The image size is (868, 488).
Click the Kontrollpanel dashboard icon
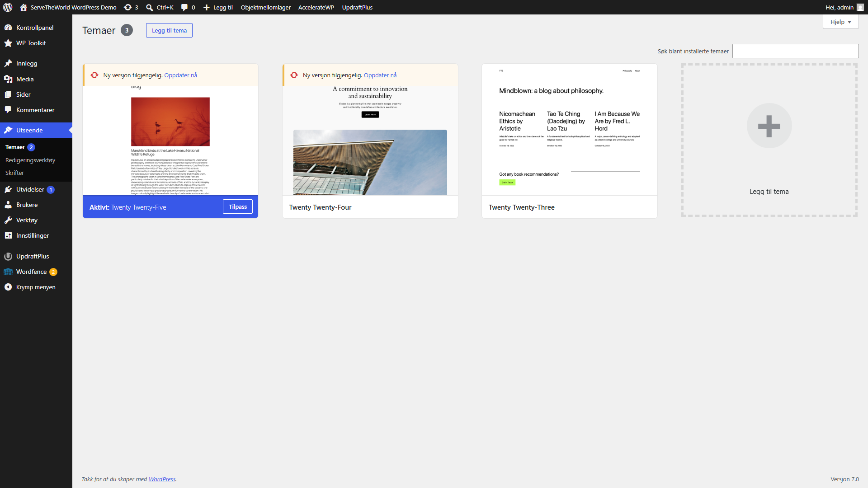coord(8,28)
